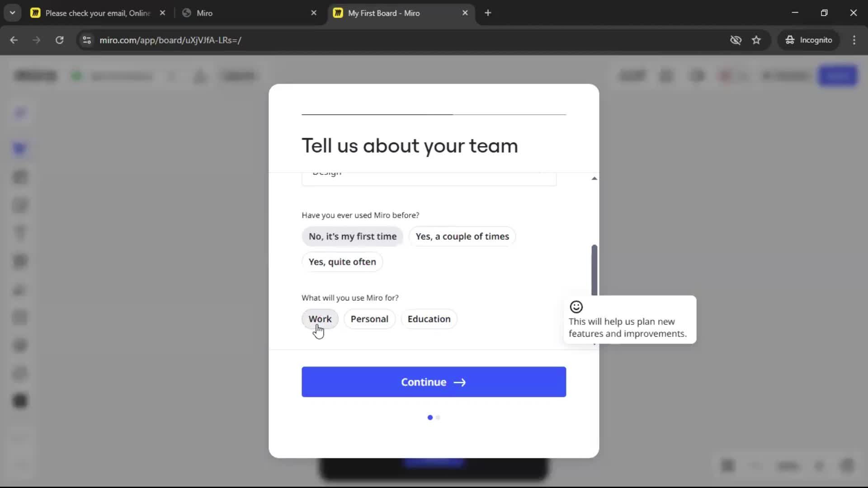This screenshot has height=488, width=868.
Task: Click the 'This will help us plan' tooltip text
Action: pos(627,328)
